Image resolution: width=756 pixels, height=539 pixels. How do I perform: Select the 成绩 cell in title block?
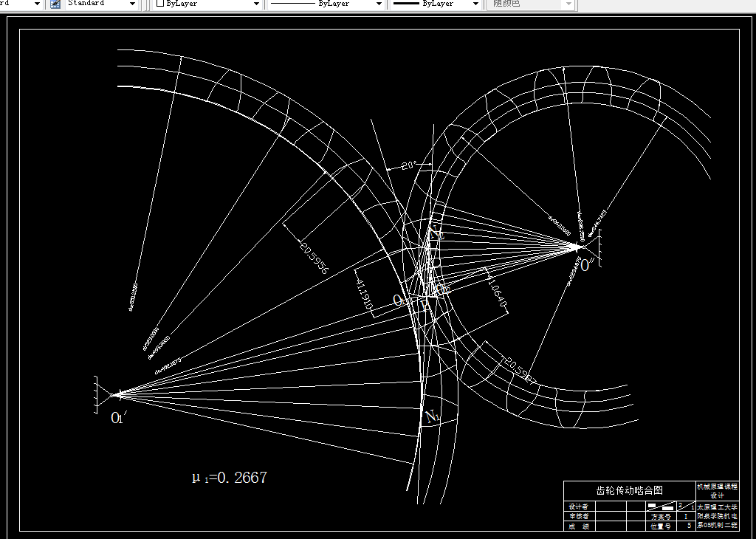(x=579, y=526)
